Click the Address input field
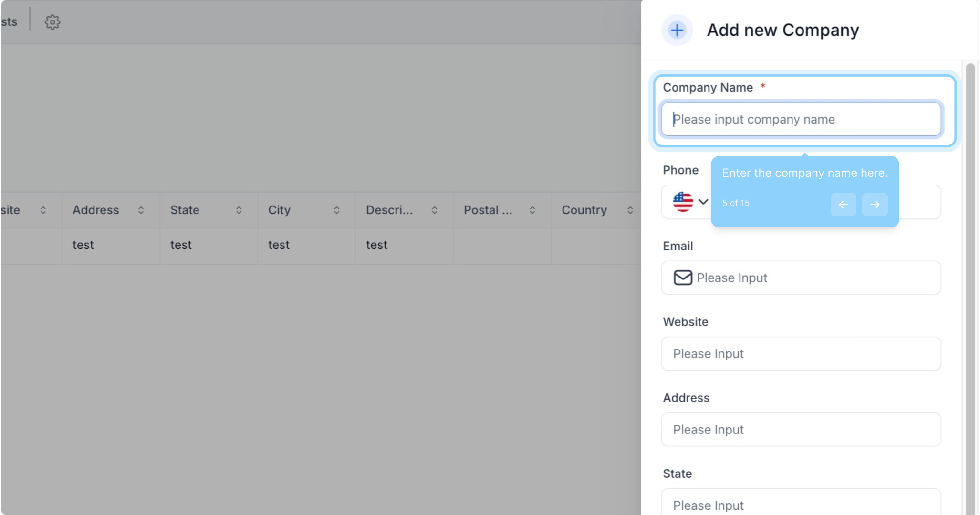The height and width of the screenshot is (515, 980). pyautogui.click(x=801, y=430)
